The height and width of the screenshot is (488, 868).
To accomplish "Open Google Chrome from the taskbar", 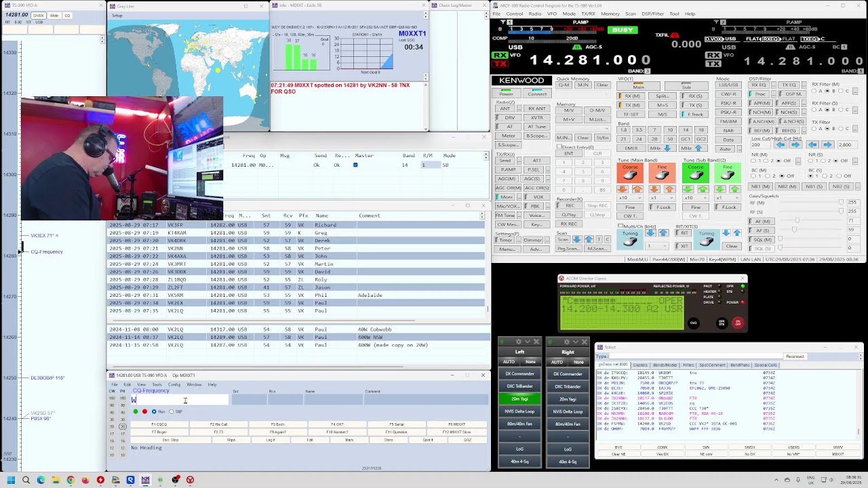I will point(71,480).
